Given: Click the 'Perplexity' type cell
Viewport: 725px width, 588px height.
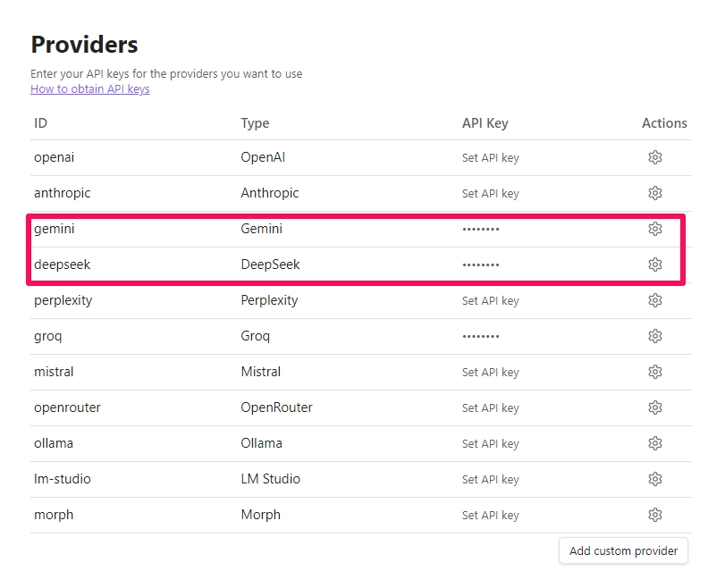Looking at the screenshot, I should click(270, 300).
